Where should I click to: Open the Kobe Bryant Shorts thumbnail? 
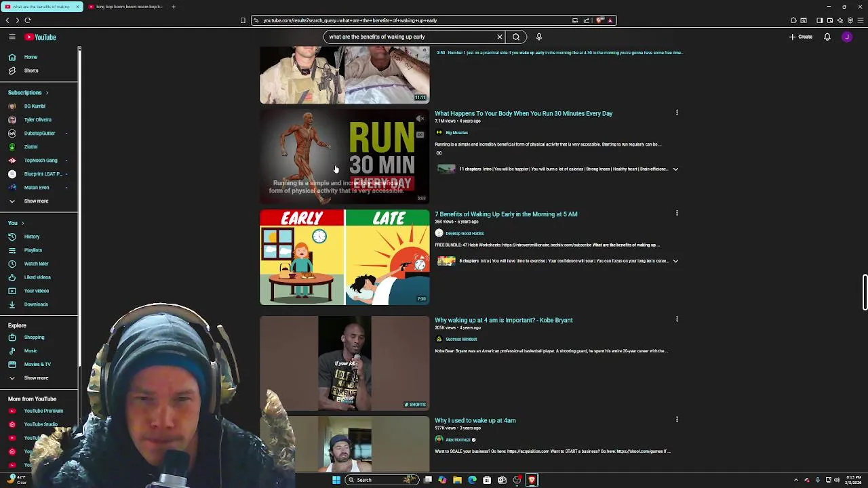344,363
